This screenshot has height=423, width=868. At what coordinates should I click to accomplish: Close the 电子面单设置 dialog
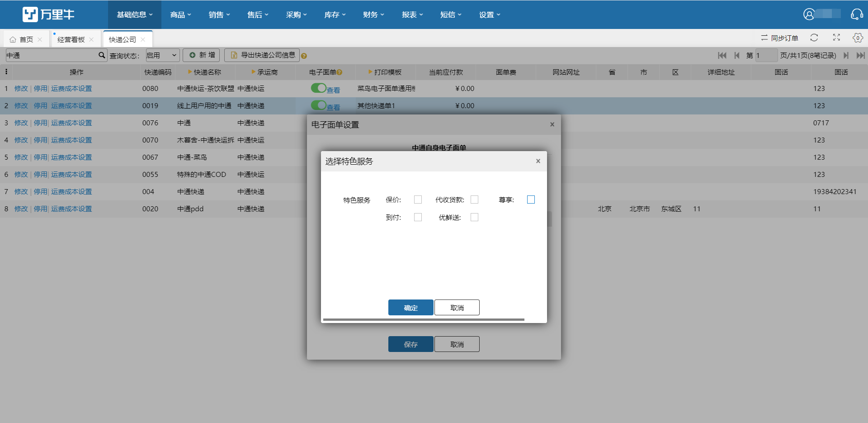click(552, 124)
